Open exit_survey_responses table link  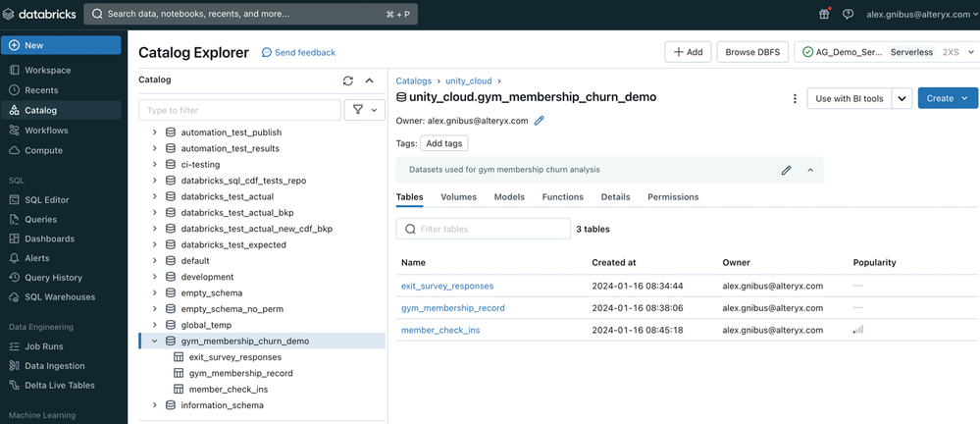coord(447,286)
